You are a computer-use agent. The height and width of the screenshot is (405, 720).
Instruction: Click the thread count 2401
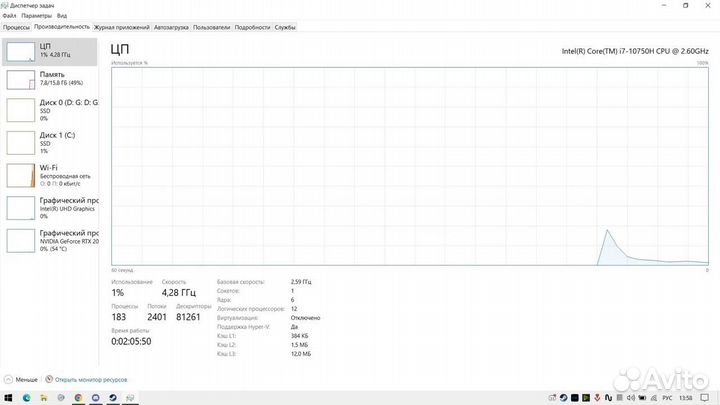click(x=157, y=317)
